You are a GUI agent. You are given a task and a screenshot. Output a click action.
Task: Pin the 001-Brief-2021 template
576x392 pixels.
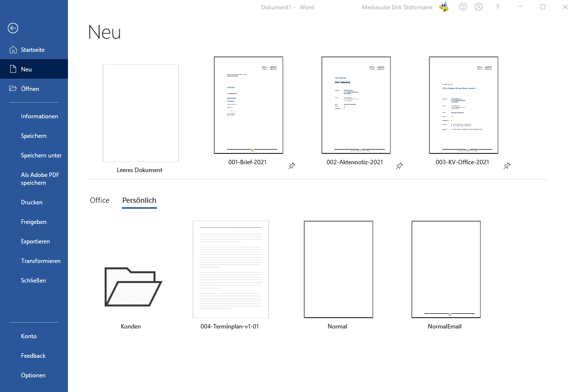point(292,166)
